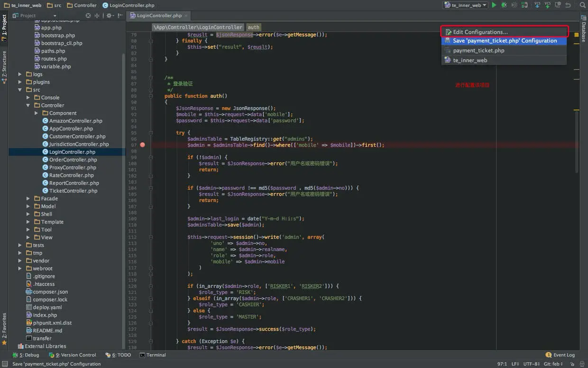The image size is (588, 368).
Task: Select payment_ticket.php in the configuration list
Action: [x=504, y=50]
